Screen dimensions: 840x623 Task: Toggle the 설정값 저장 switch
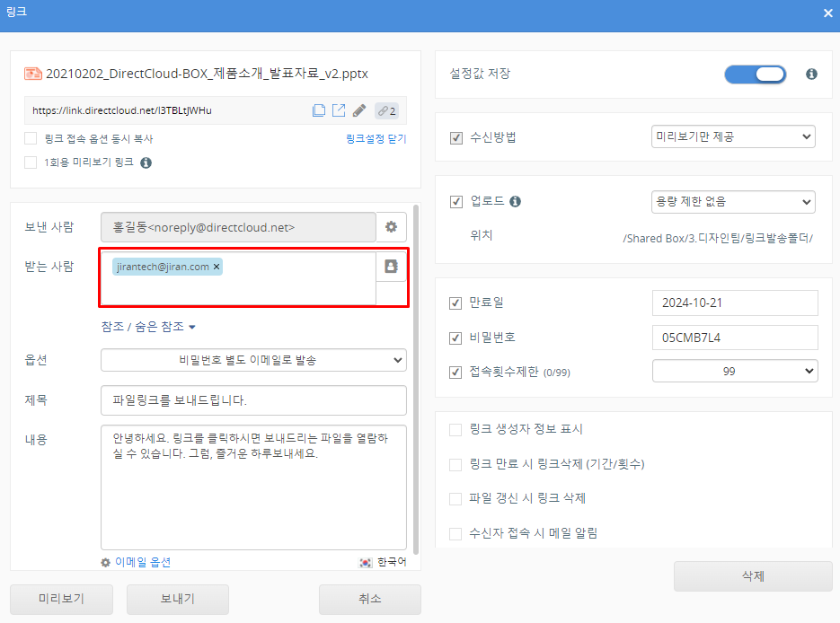click(x=755, y=74)
